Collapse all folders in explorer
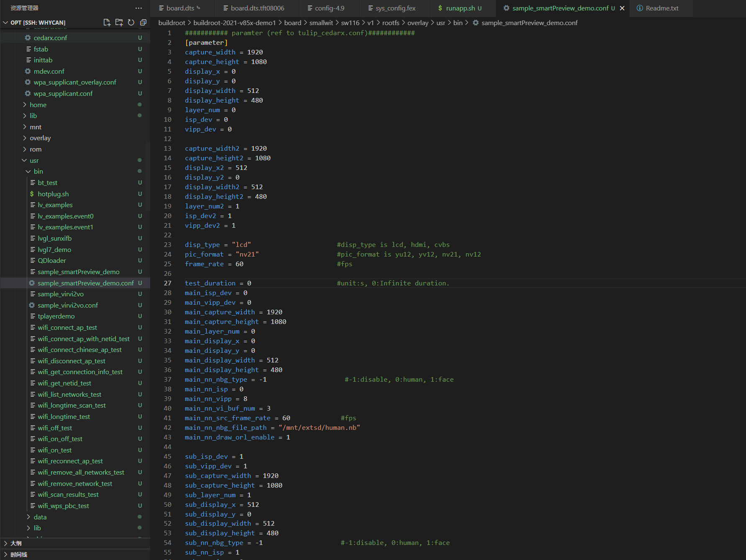Image resolution: width=746 pixels, height=560 pixels. click(143, 23)
